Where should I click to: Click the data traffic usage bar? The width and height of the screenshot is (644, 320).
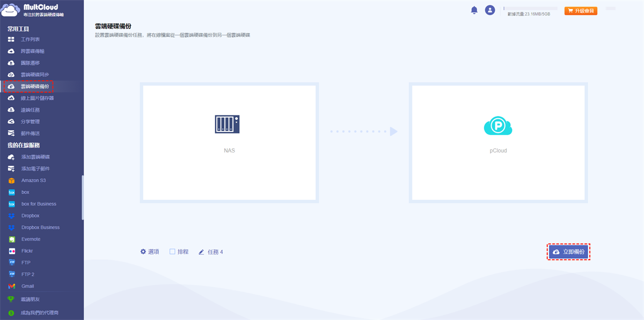(530, 9)
